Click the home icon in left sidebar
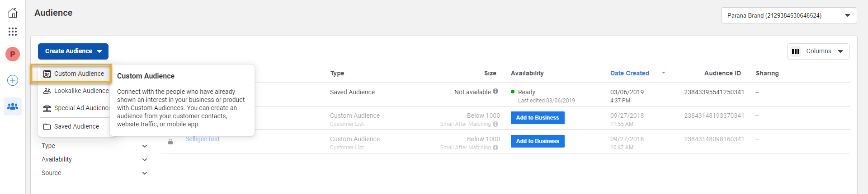868x194 pixels. (x=13, y=13)
